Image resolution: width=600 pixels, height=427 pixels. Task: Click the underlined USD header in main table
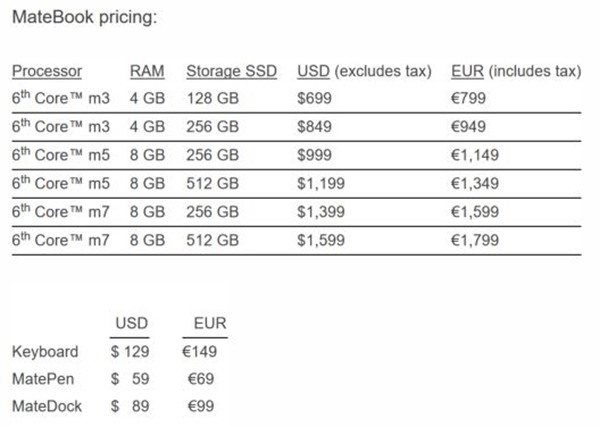tap(314, 71)
